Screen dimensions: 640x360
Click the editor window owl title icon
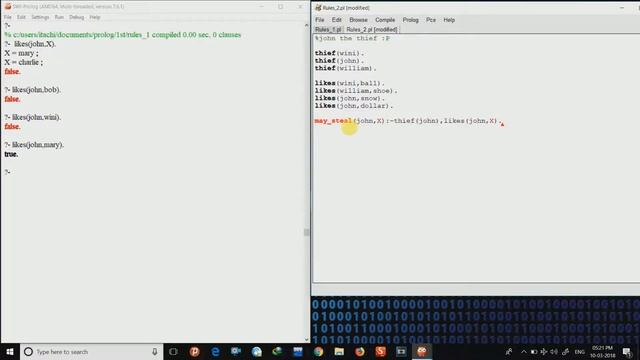tap(318, 8)
